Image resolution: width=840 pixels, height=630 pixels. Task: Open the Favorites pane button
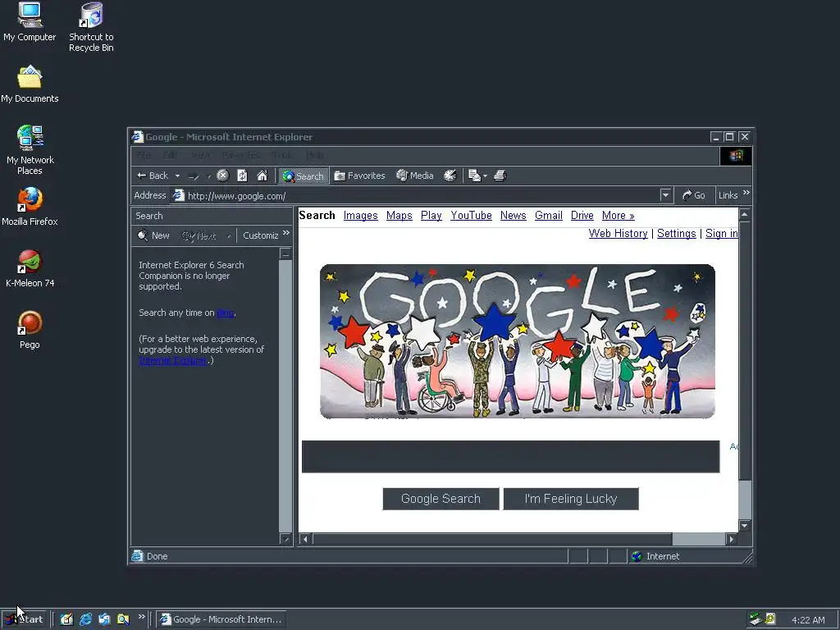point(359,176)
